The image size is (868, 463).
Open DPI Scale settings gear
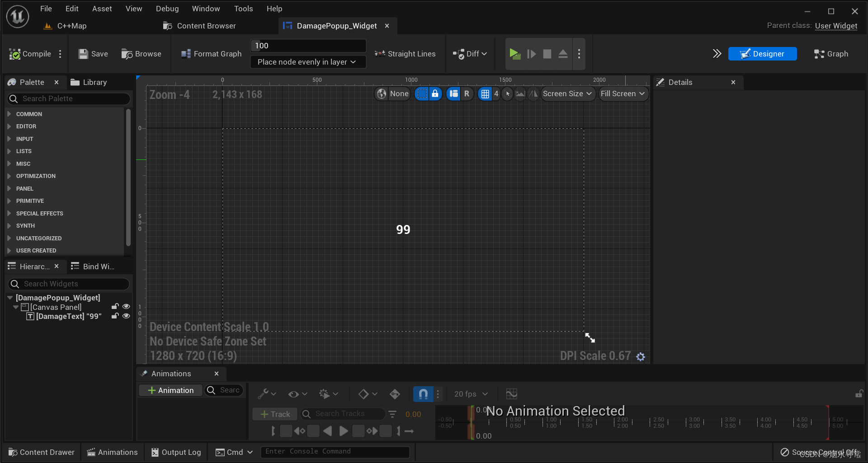point(641,356)
